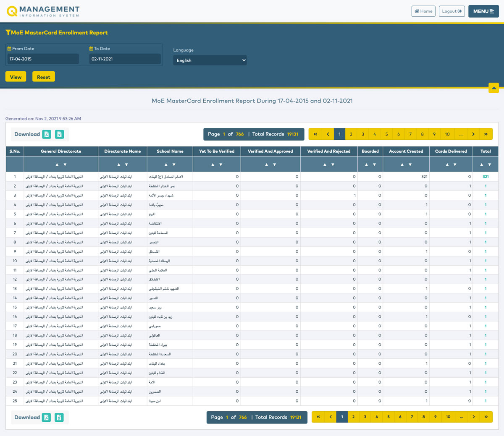504x436 pixels.
Task: Sort Account Created column descending
Action: coord(410,164)
